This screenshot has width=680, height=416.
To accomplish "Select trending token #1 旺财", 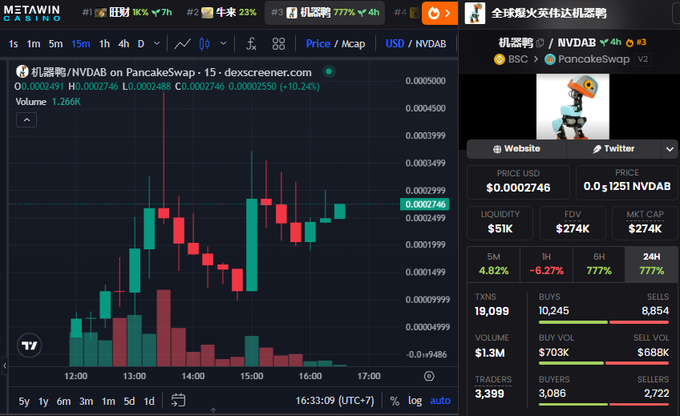I will click(x=127, y=13).
